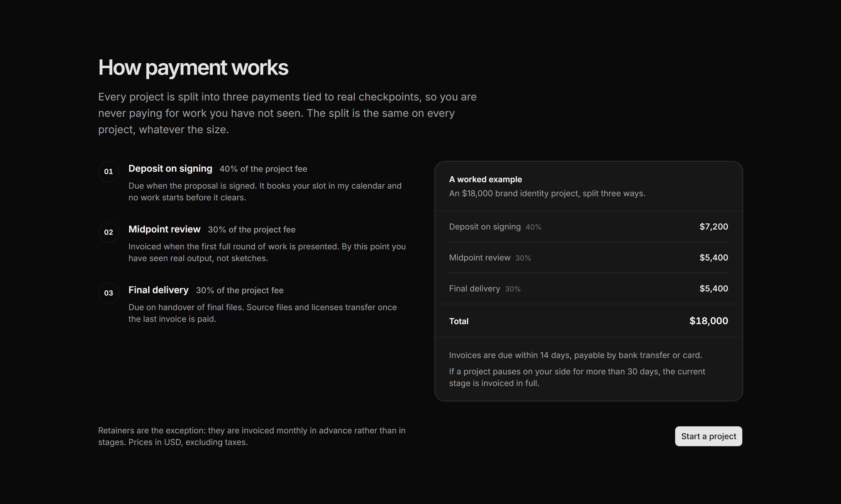841x504 pixels.
Task: Click the 03 step number badge
Action: coord(109,293)
